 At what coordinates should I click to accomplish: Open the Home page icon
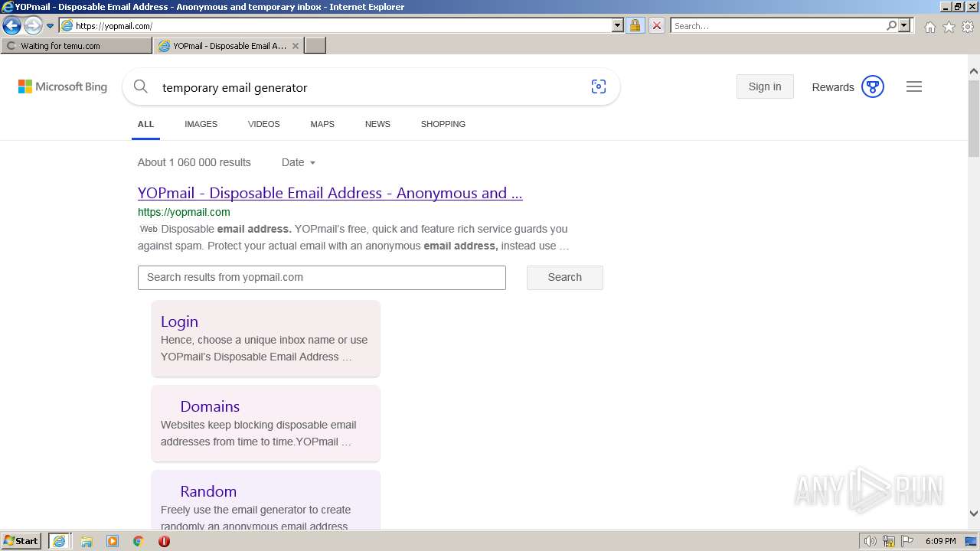coord(929,27)
